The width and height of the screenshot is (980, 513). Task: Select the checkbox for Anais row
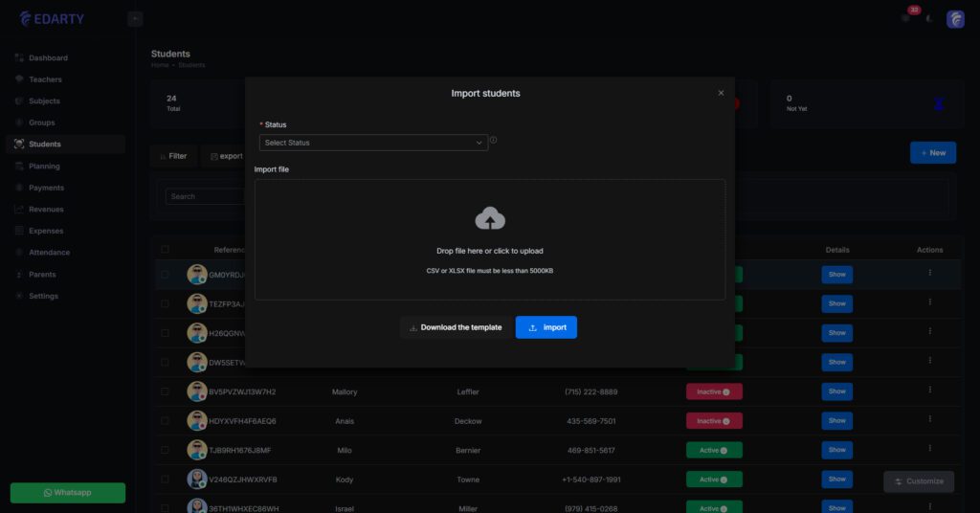pos(166,421)
